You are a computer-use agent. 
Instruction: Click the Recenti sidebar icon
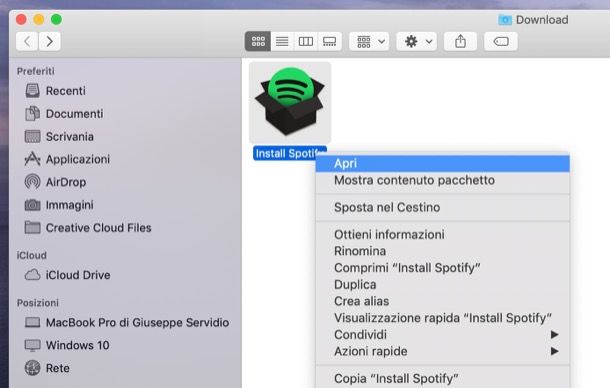click(x=32, y=91)
